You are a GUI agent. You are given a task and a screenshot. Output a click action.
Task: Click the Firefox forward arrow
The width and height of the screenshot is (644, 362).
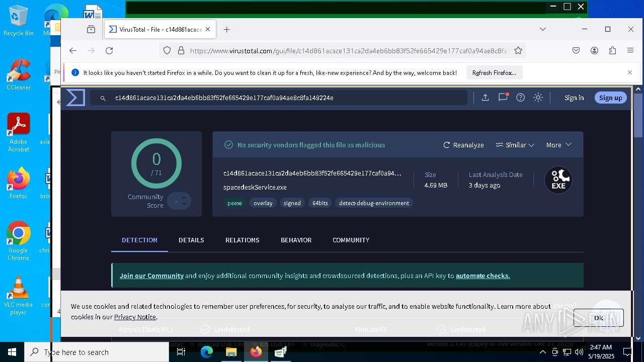pos(91,50)
